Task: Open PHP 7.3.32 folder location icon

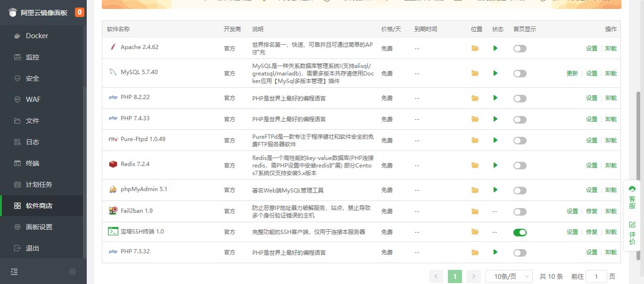Action: (475, 252)
